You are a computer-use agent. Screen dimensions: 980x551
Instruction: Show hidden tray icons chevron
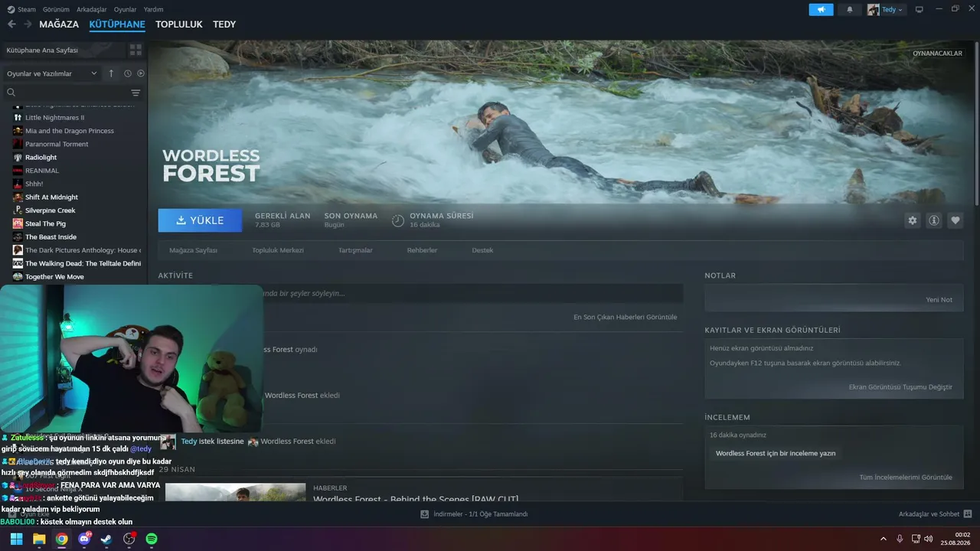click(884, 539)
